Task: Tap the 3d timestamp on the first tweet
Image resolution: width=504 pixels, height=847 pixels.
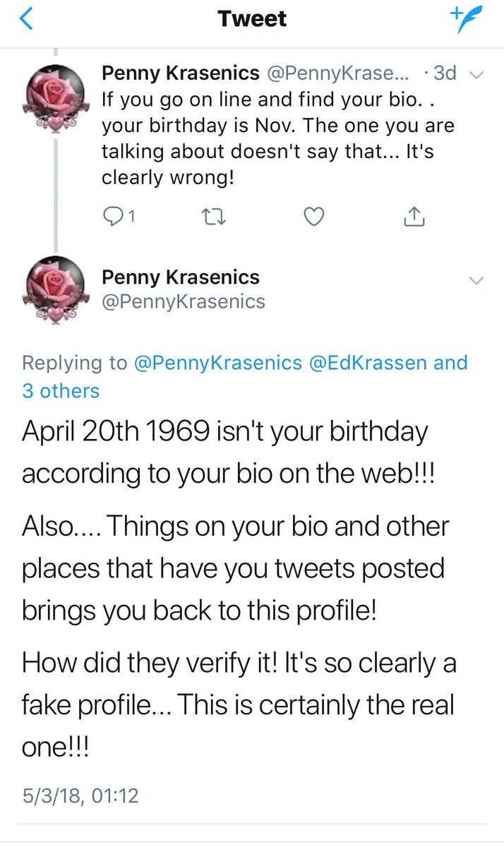Action: [445, 73]
